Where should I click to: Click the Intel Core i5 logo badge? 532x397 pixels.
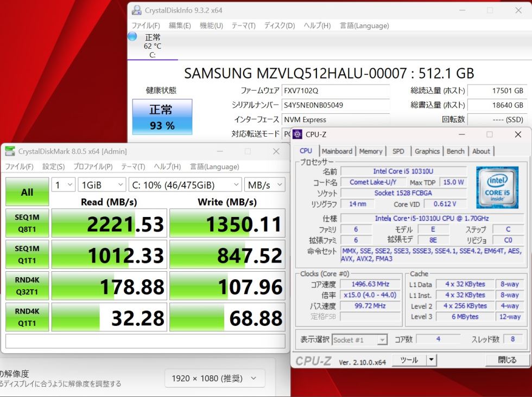(497, 187)
